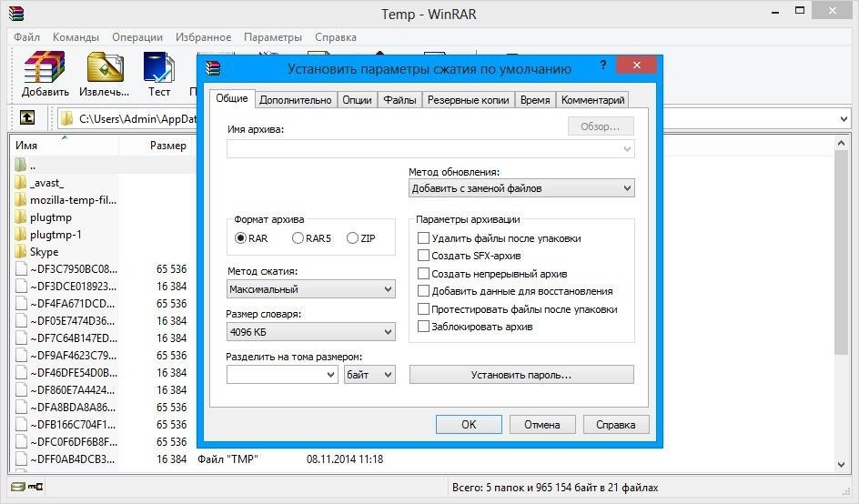This screenshot has height=504, width=859.
Task: Click the drive icon in status bar
Action: coord(18,487)
